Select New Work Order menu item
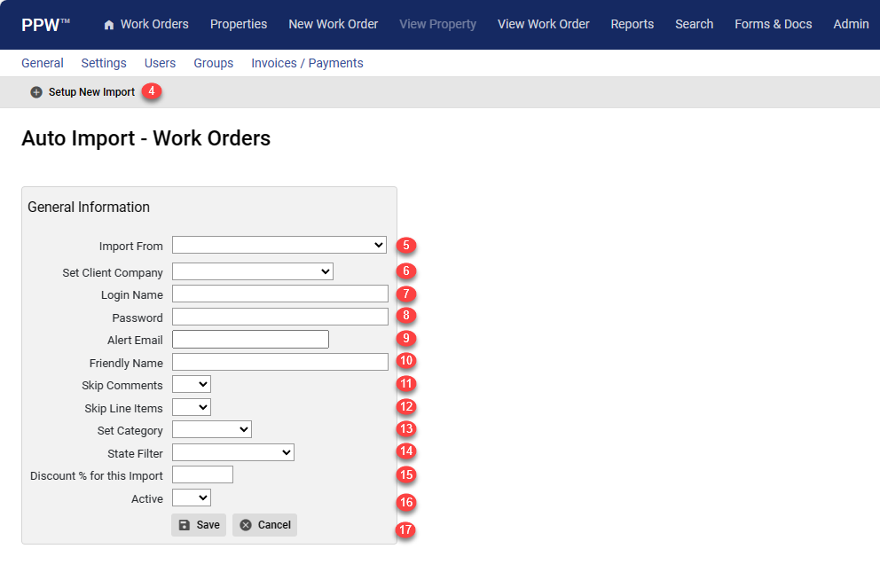 click(x=334, y=24)
